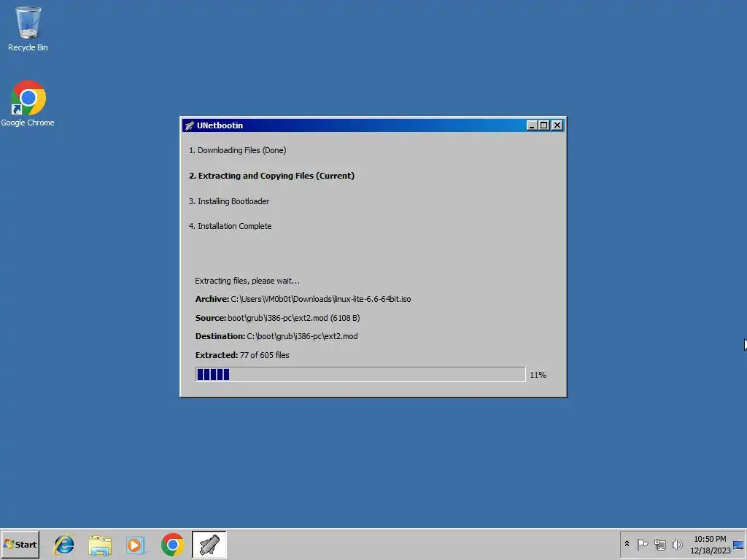Click the 12/18/2023 date in the tray
The image size is (747, 560).
tap(711, 551)
